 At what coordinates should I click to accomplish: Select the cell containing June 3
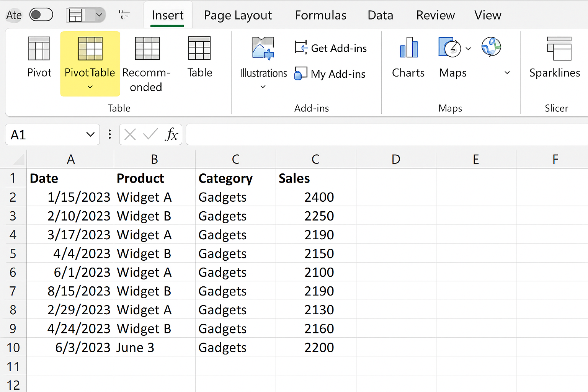click(x=155, y=348)
